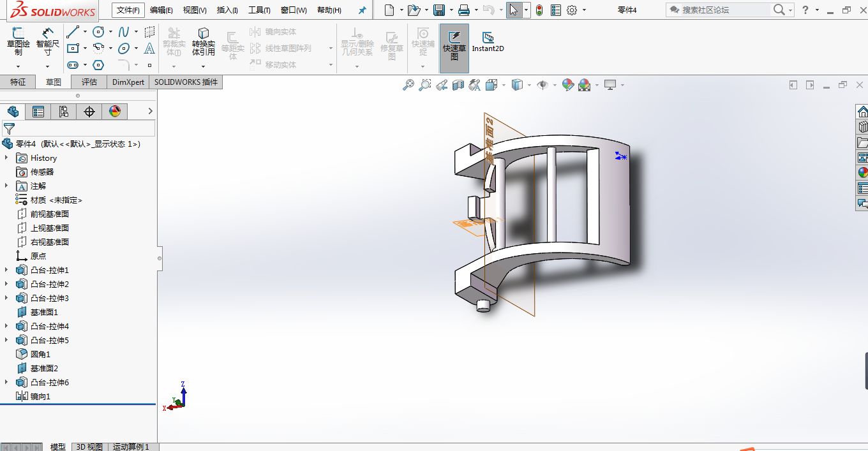Screen dimensions: 868x451
Task: Select the 镜向1 feature in the tree
Action: click(x=40, y=396)
